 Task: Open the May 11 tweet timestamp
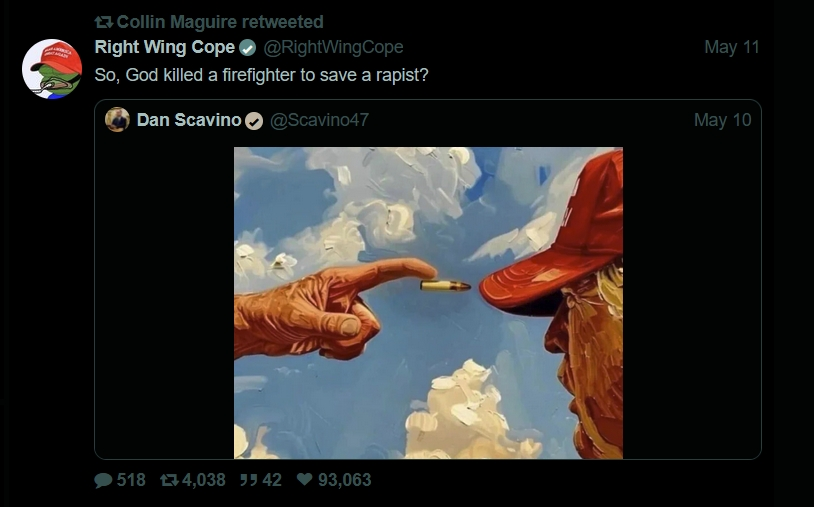(732, 48)
